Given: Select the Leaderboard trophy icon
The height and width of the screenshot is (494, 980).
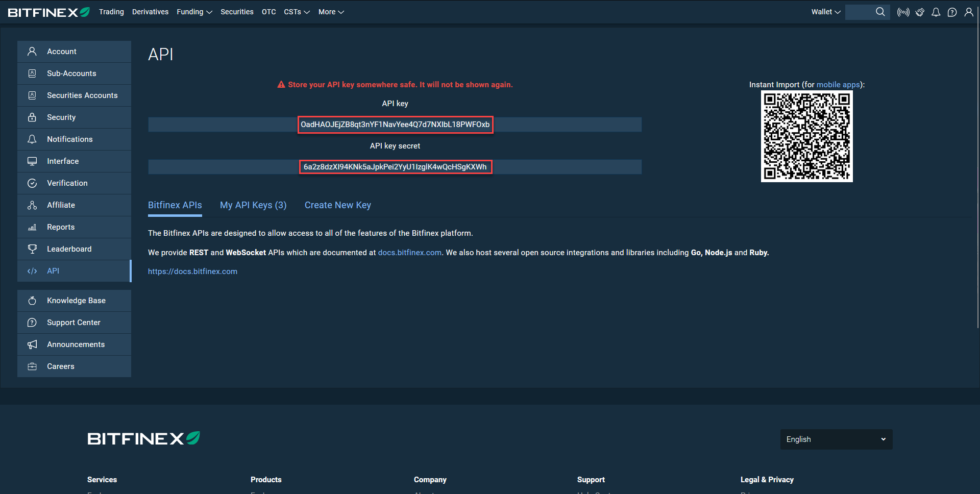Looking at the screenshot, I should (x=32, y=249).
